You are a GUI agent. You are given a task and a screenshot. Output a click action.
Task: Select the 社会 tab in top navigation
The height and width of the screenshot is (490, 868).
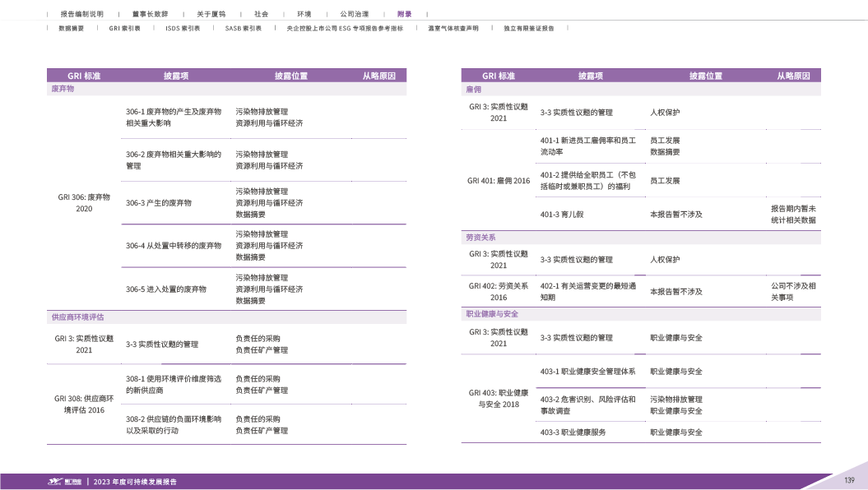click(261, 14)
